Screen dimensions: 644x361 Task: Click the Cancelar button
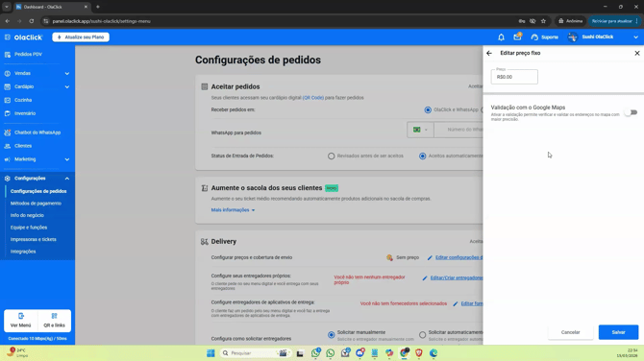pyautogui.click(x=571, y=332)
